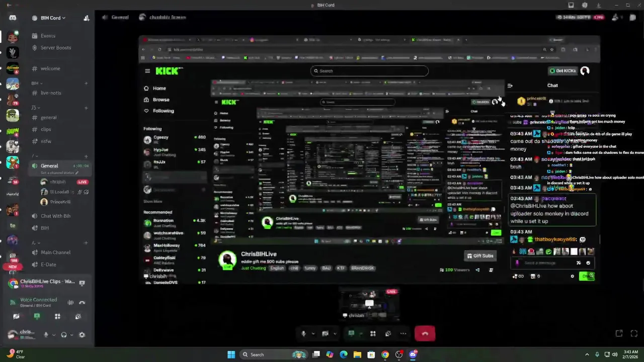
Task: Select Browse in largest Kick sidebar
Action: tap(161, 100)
